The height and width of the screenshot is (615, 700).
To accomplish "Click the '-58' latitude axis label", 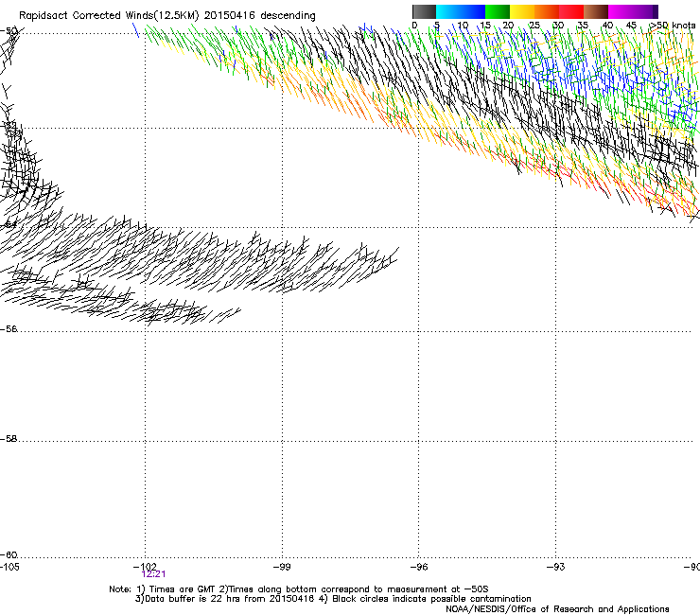I will click(9, 439).
